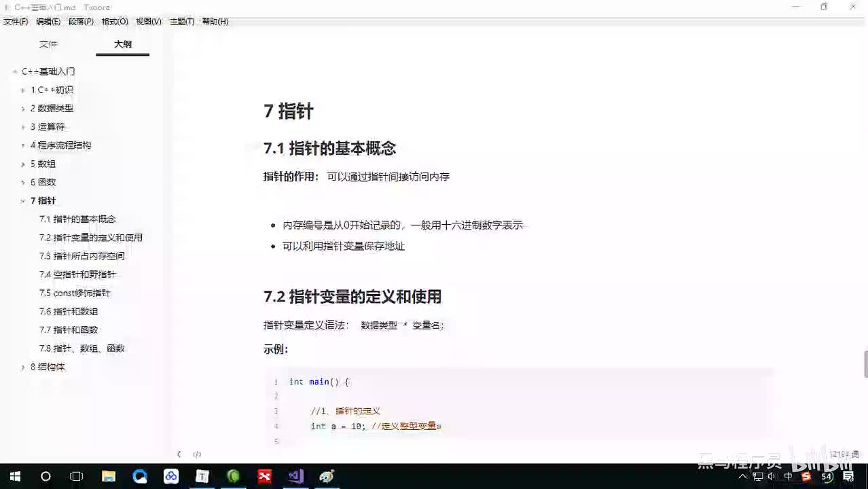Expand the 6 函数 outline node
This screenshot has height=489, width=868.
tap(23, 182)
